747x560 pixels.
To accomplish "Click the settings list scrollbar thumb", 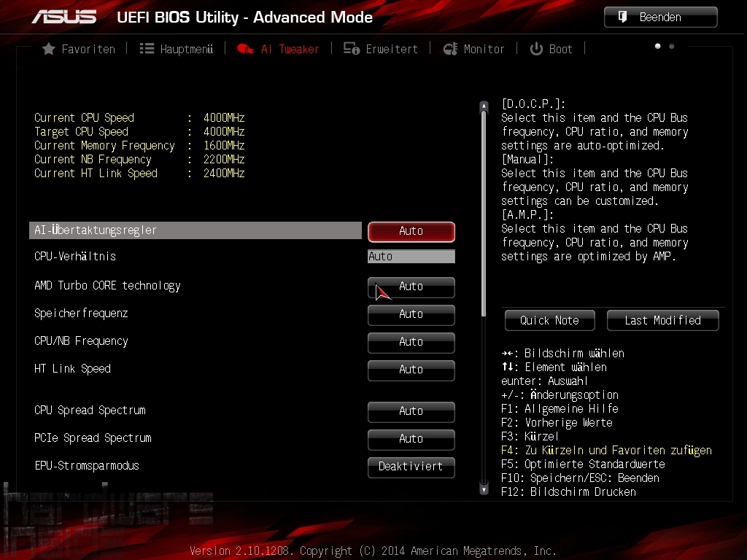I will 484,214.
